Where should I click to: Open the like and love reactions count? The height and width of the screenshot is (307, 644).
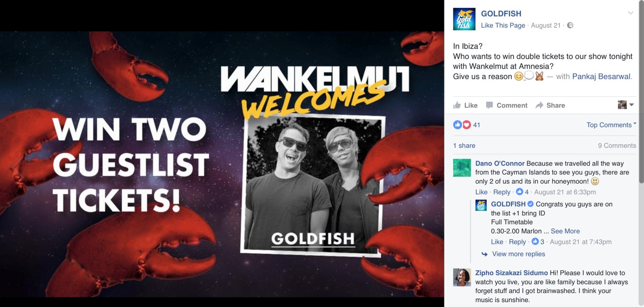pos(467,125)
